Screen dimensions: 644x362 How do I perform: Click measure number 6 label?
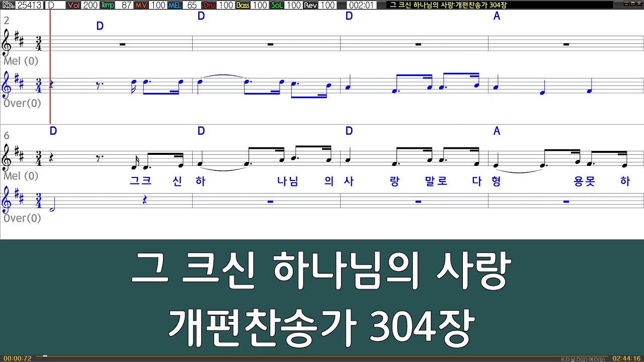coord(7,136)
